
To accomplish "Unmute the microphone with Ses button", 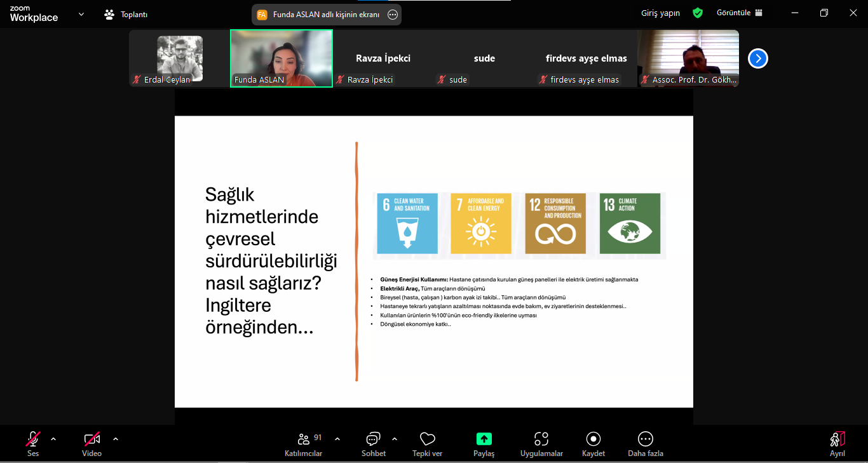I will [x=33, y=439].
